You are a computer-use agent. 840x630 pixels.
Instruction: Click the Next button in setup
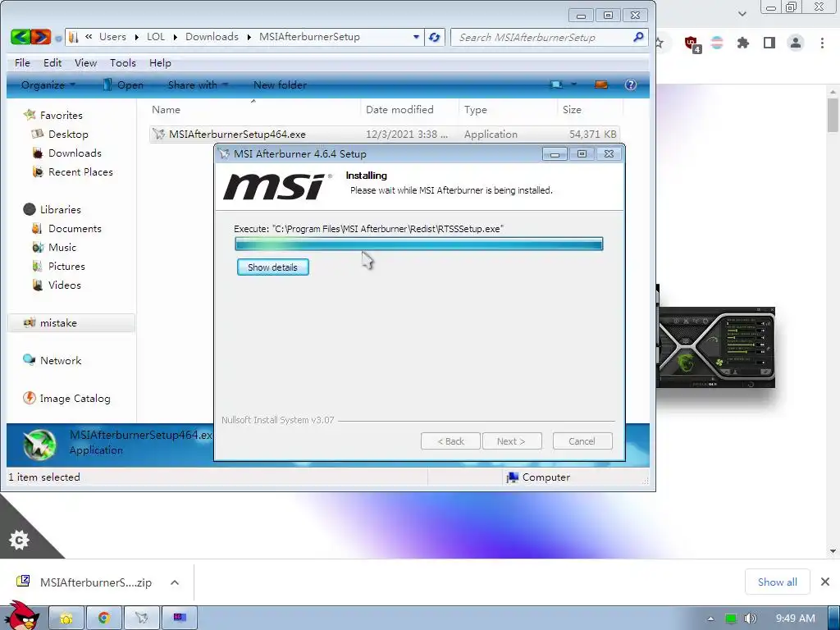point(512,441)
